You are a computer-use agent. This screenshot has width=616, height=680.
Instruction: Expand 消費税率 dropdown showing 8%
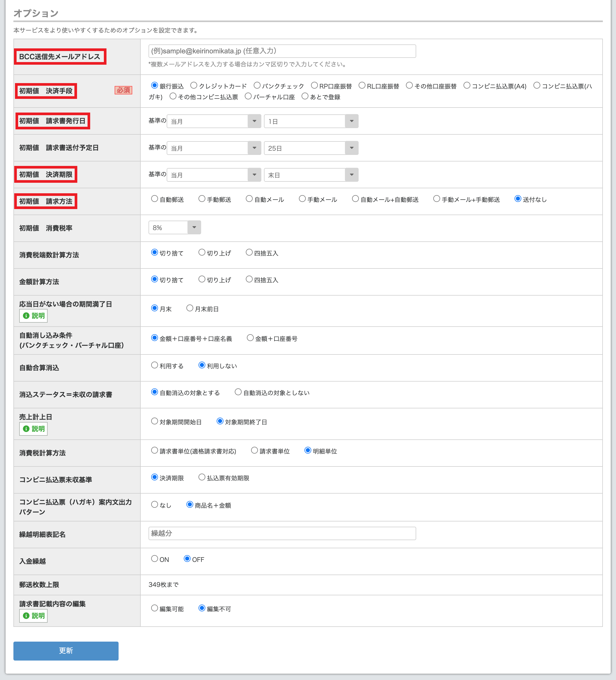(175, 227)
